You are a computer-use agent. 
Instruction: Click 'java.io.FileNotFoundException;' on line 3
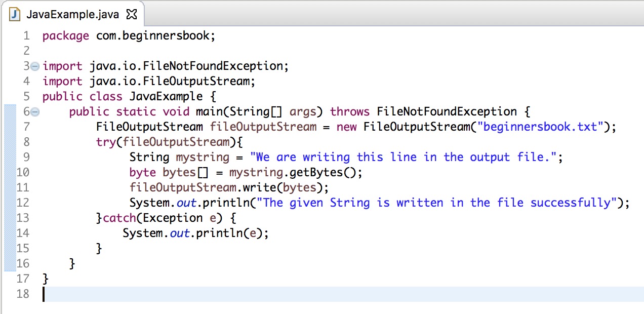189,66
